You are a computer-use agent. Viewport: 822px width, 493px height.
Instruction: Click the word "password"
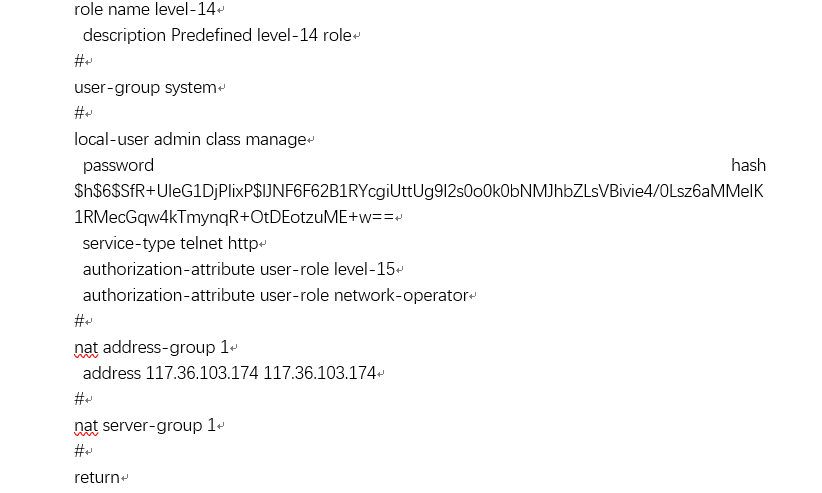[x=118, y=166]
